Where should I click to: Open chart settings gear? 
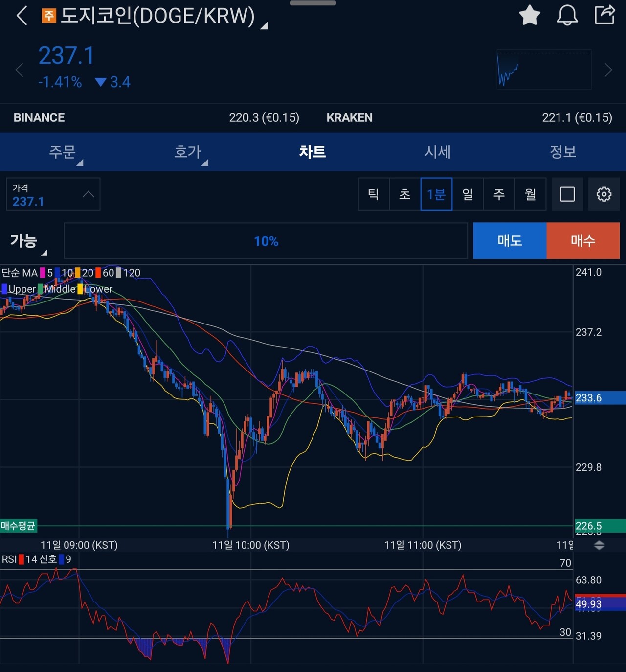[604, 194]
